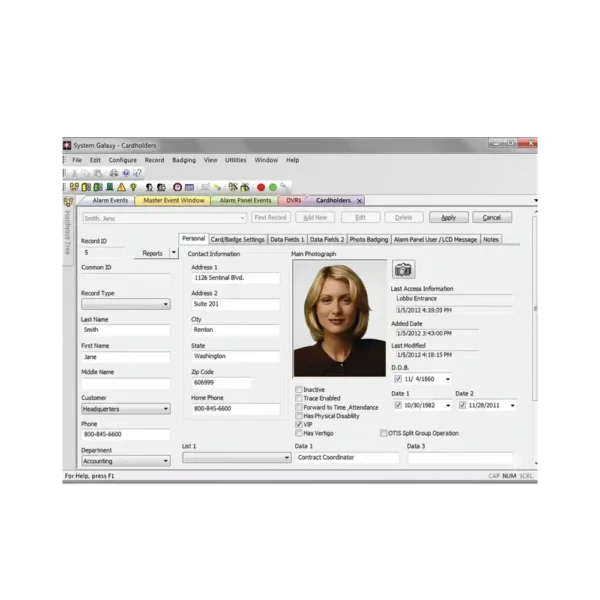Screen dimensions: 600x600
Task: Click the round clock schedule icon
Action: tap(177, 187)
